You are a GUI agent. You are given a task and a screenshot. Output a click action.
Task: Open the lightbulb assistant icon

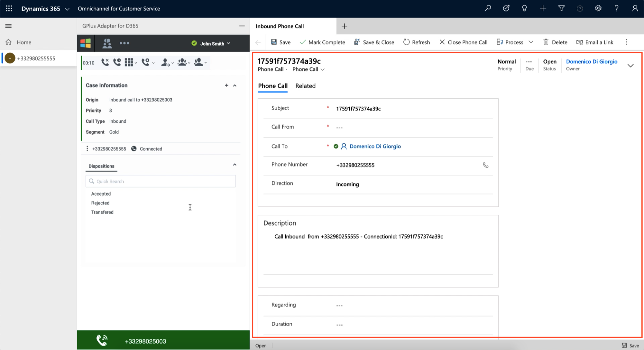(x=524, y=8)
